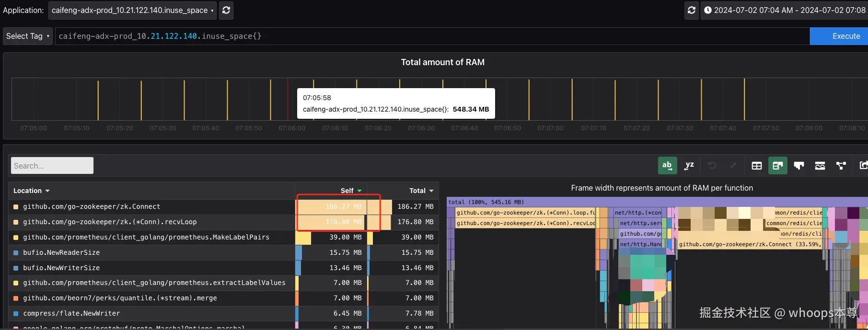Select compress/flate.NewWriter table row
Image resolution: width=868 pixels, height=330 pixels.
[x=223, y=314]
